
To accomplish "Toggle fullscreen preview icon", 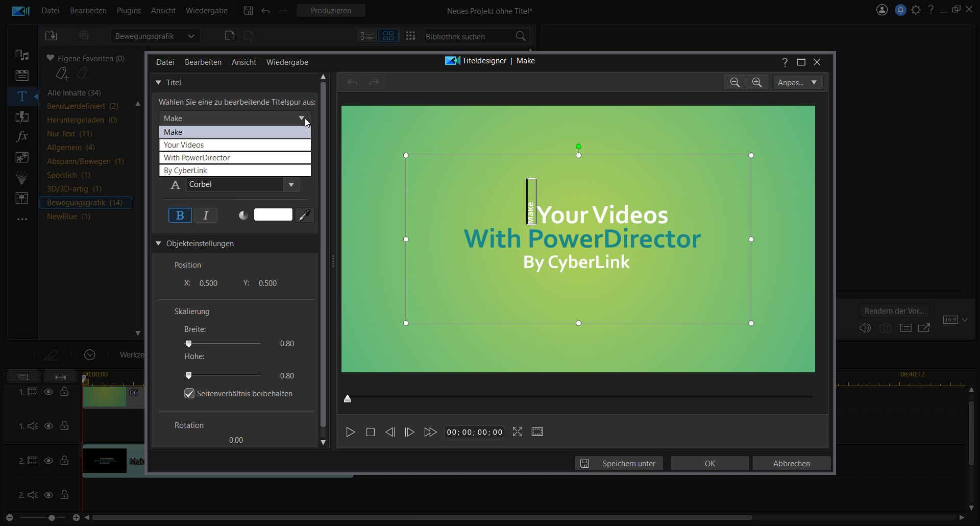I will click(518, 432).
